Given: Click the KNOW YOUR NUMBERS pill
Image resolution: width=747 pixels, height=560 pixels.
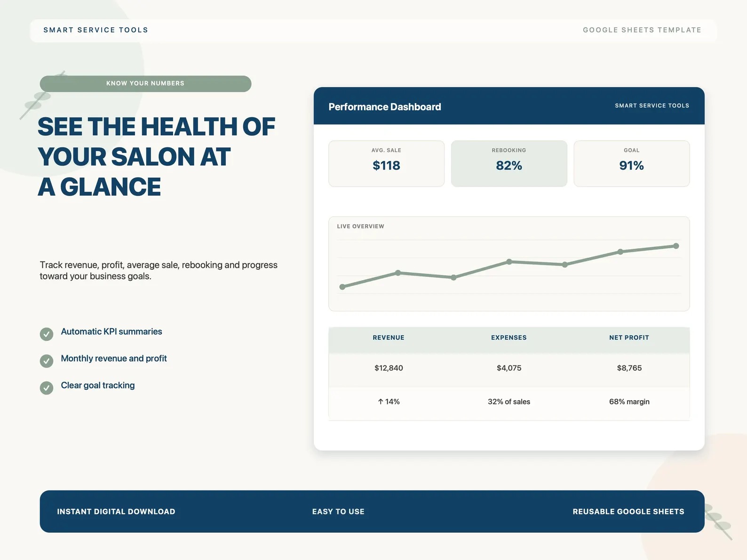Looking at the screenshot, I should pos(145,84).
